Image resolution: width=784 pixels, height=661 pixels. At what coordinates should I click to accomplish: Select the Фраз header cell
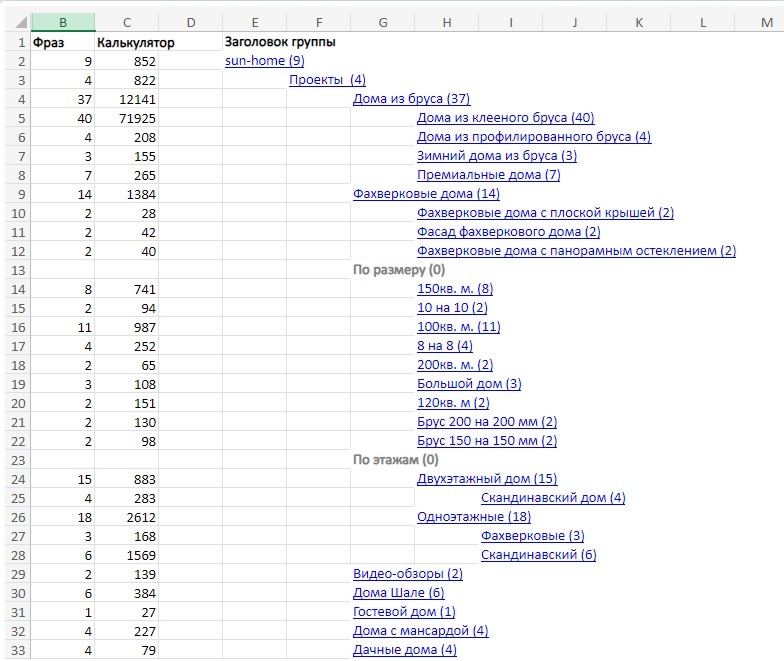[x=63, y=42]
